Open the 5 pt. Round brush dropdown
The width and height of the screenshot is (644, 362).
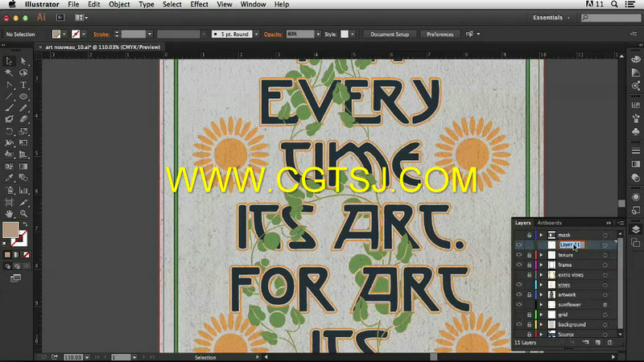click(256, 34)
